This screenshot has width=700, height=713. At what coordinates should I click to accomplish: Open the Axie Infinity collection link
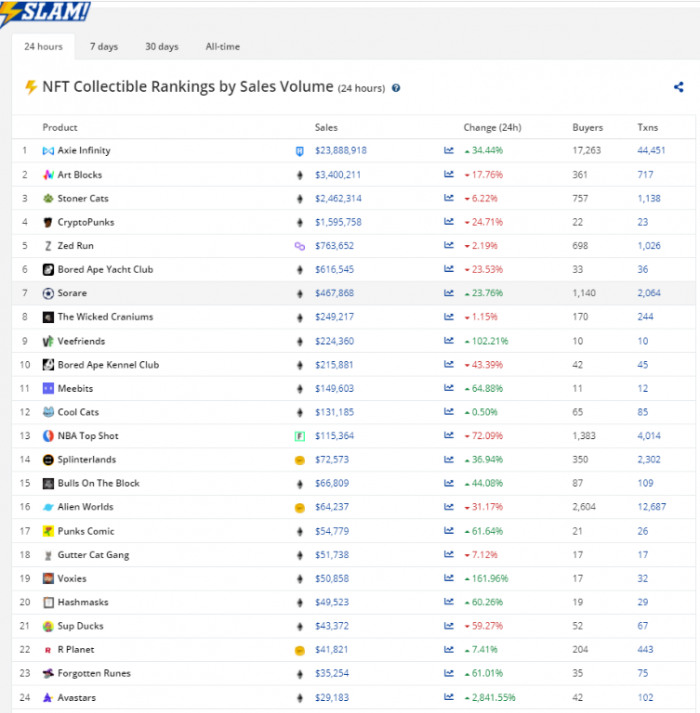coord(84,151)
